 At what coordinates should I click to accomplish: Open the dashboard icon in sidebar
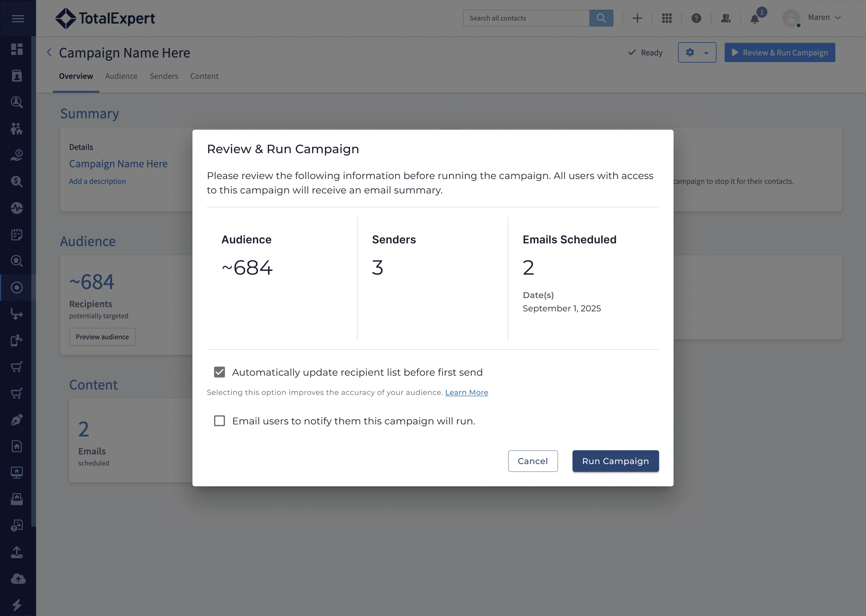click(17, 49)
